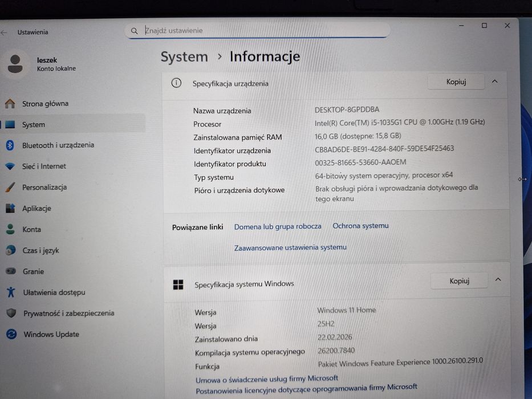Click the Ułatwienia dostępu accessibility icon
Image resolution: width=532 pixels, height=399 pixels.
[11, 292]
